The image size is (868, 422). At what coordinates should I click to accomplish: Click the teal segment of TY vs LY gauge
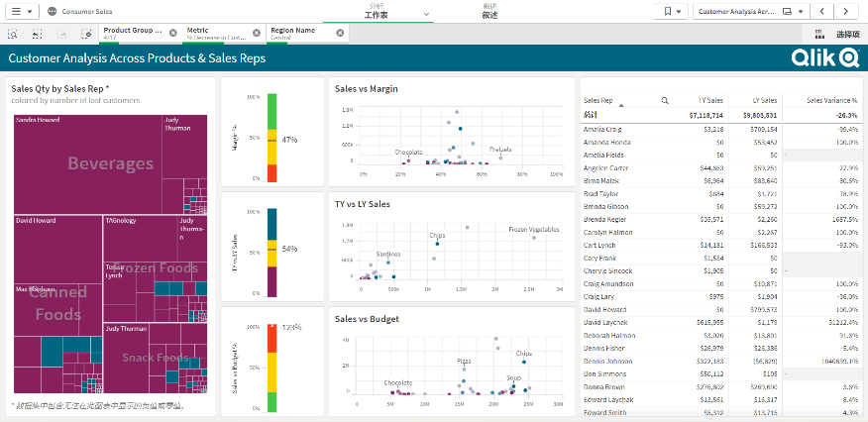click(271, 224)
